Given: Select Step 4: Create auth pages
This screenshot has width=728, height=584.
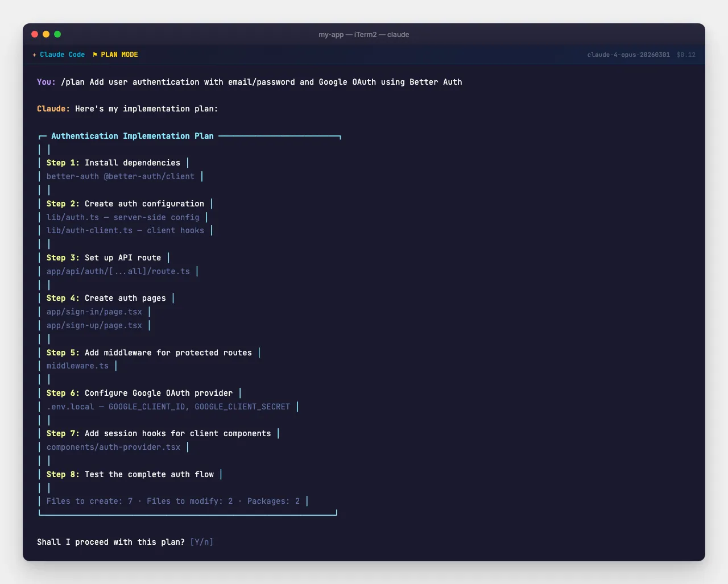Looking at the screenshot, I should point(106,298).
